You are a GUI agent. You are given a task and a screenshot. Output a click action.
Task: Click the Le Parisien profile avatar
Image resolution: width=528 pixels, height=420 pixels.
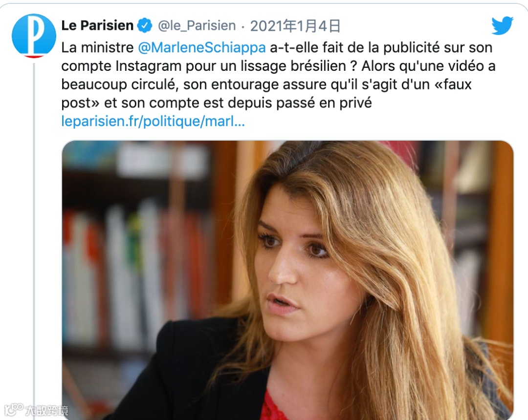point(34,36)
